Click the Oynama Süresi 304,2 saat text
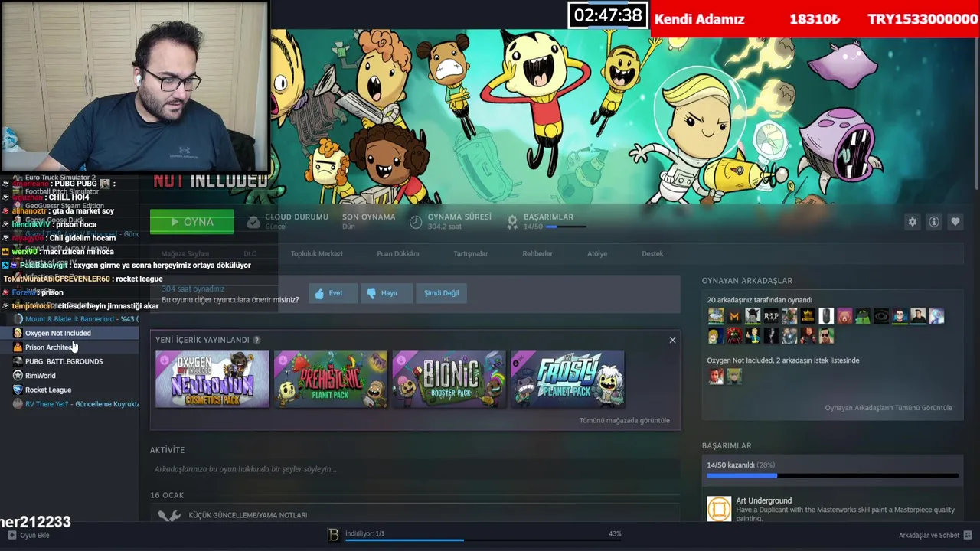This screenshot has height=551, width=980. tap(459, 221)
